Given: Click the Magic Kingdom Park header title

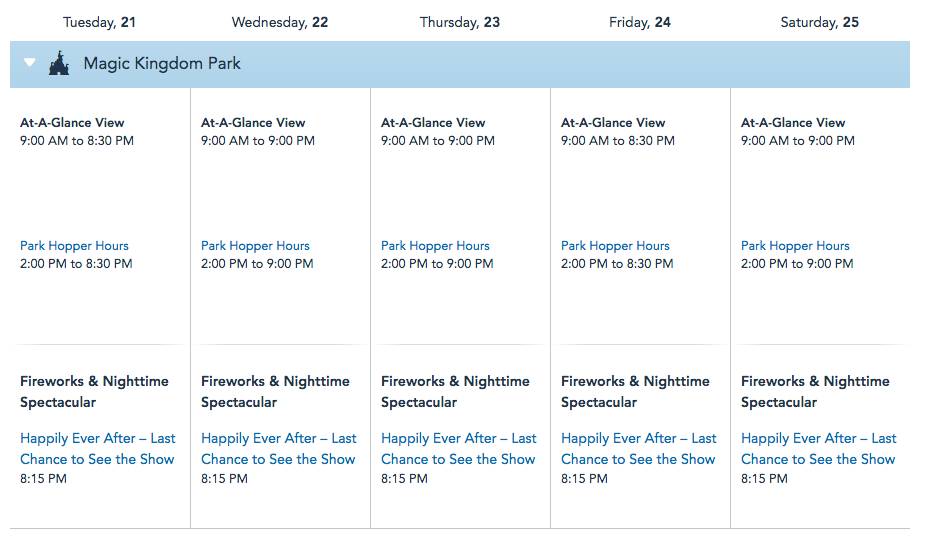Looking at the screenshot, I should 162,64.
